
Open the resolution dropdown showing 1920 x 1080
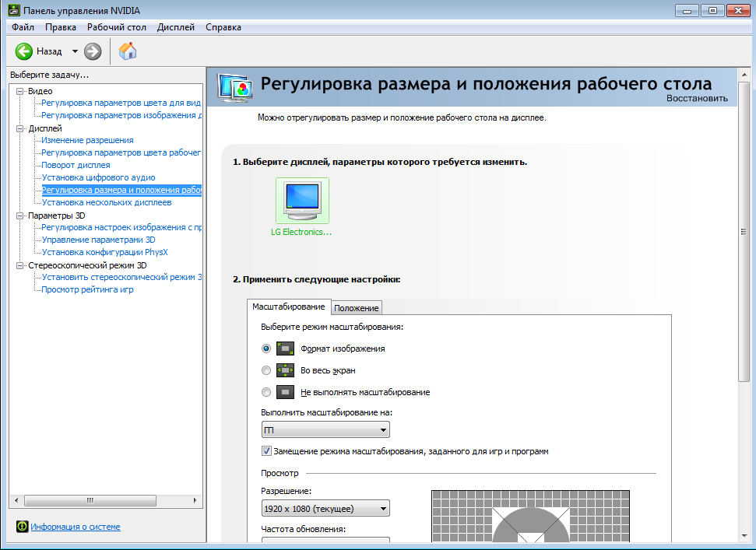(x=325, y=509)
